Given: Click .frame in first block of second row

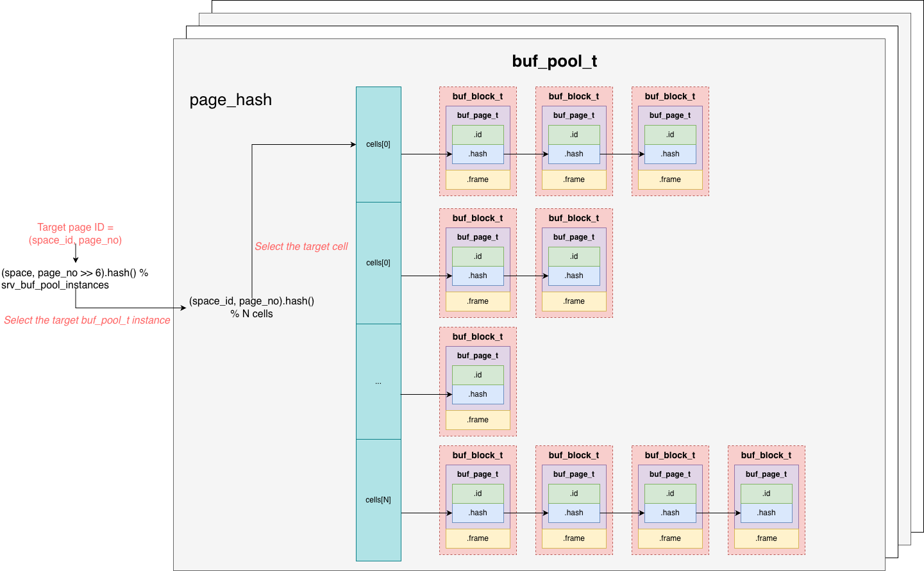Looking at the screenshot, I should 478,301.
